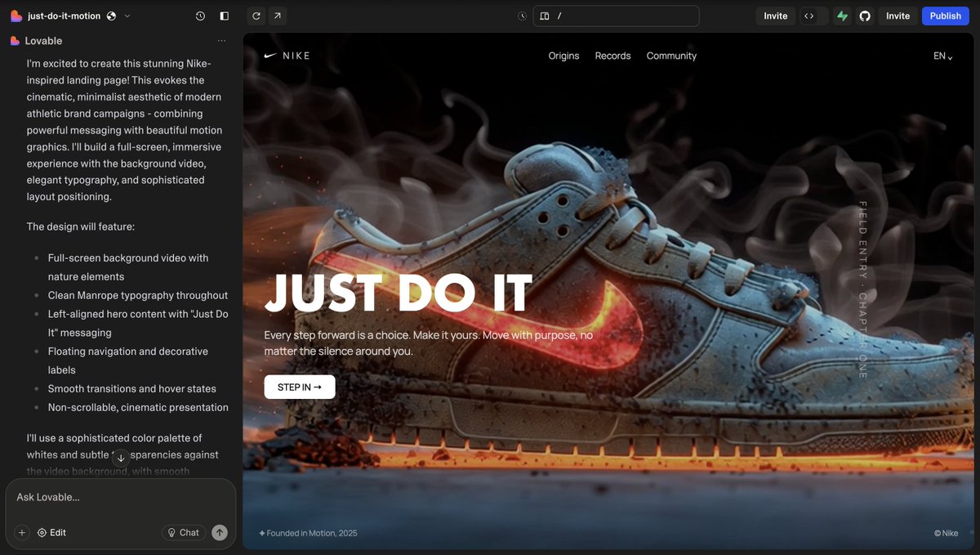The width and height of the screenshot is (980, 555).
Task: Toggle Edit mode in chat box
Action: [51, 532]
